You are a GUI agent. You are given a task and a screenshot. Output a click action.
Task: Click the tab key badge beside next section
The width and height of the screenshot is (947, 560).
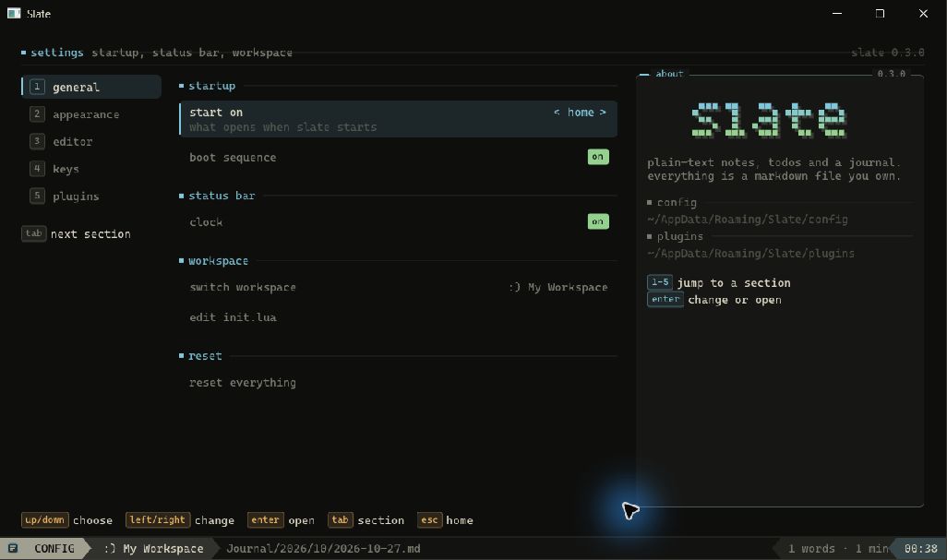[x=34, y=233]
